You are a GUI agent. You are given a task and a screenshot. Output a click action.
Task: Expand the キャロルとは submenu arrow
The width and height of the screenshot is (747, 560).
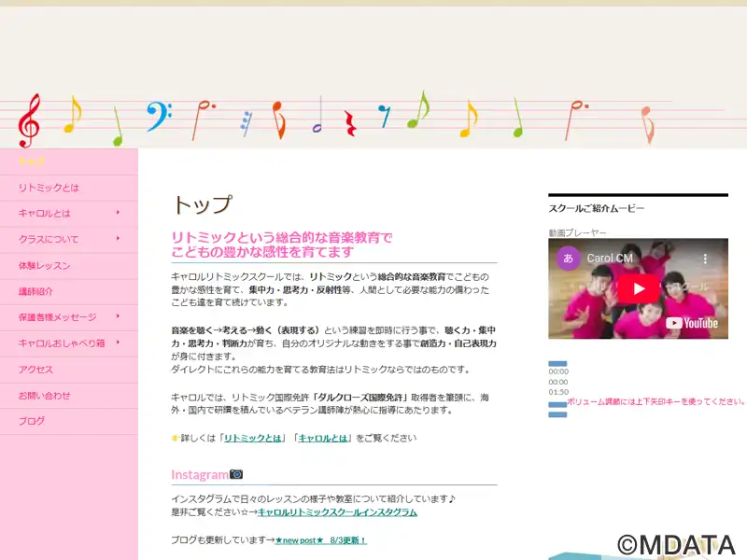tap(118, 213)
